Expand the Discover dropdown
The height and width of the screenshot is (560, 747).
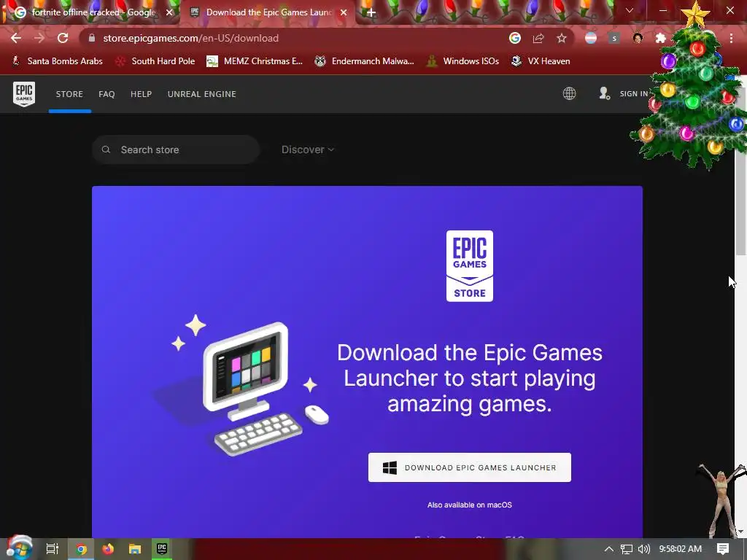(308, 149)
